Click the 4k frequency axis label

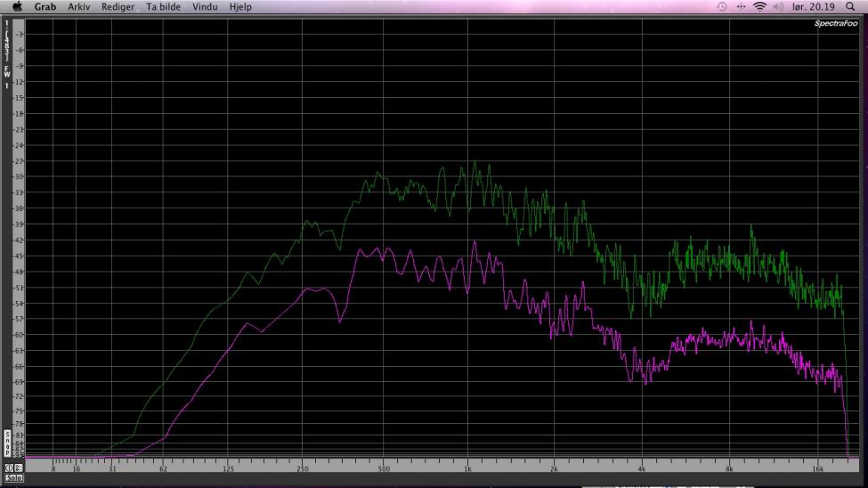[x=641, y=469]
